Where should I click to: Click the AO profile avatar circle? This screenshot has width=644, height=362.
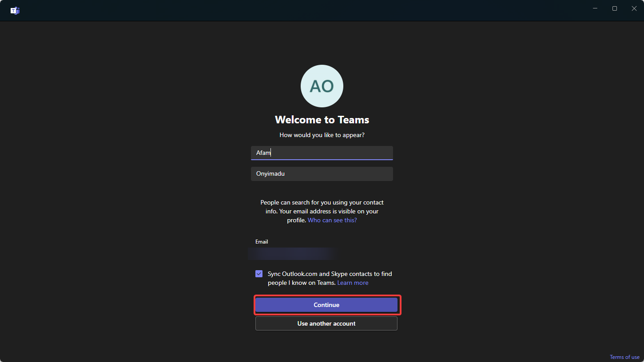[322, 86]
